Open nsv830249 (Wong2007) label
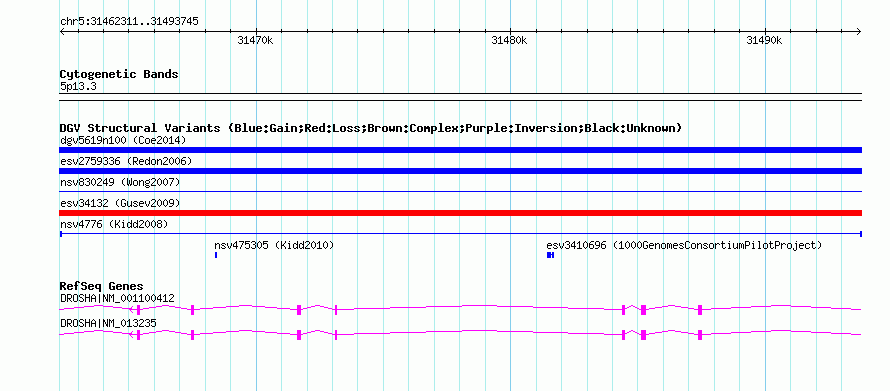 pos(120,182)
